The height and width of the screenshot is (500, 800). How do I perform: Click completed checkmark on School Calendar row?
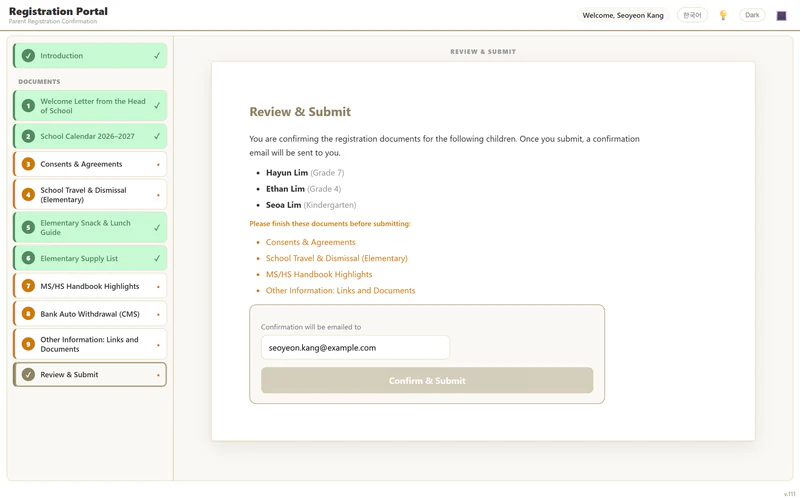tap(157, 136)
